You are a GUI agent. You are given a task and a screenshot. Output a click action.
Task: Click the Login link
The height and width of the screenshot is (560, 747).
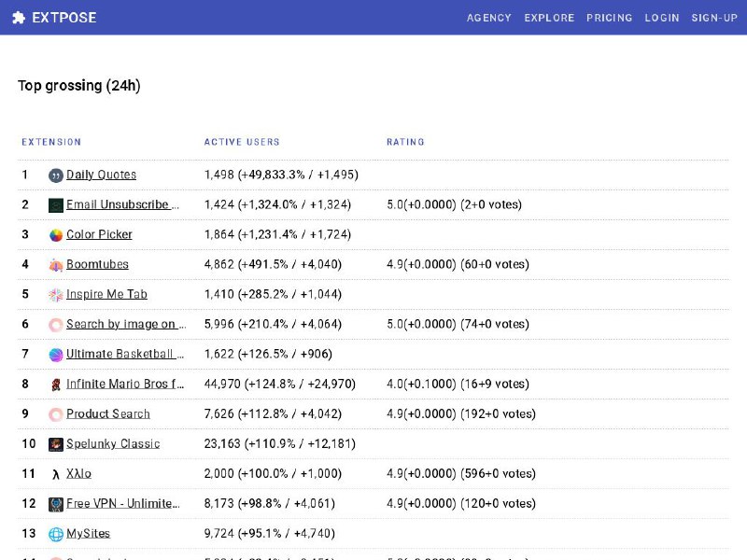pos(662,18)
